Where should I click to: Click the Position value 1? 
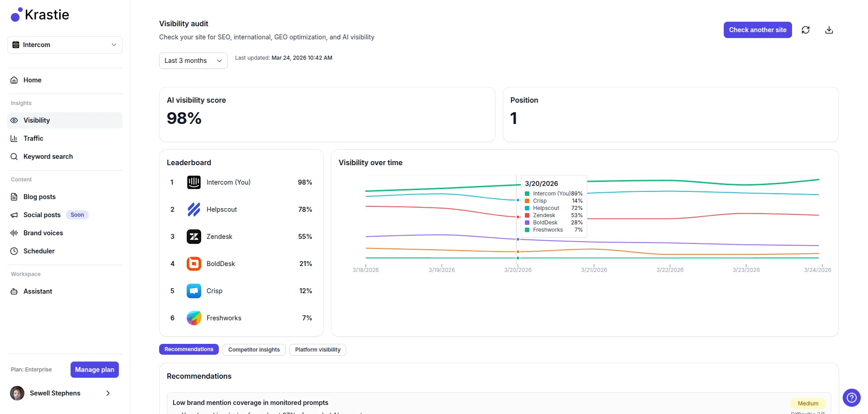point(514,119)
